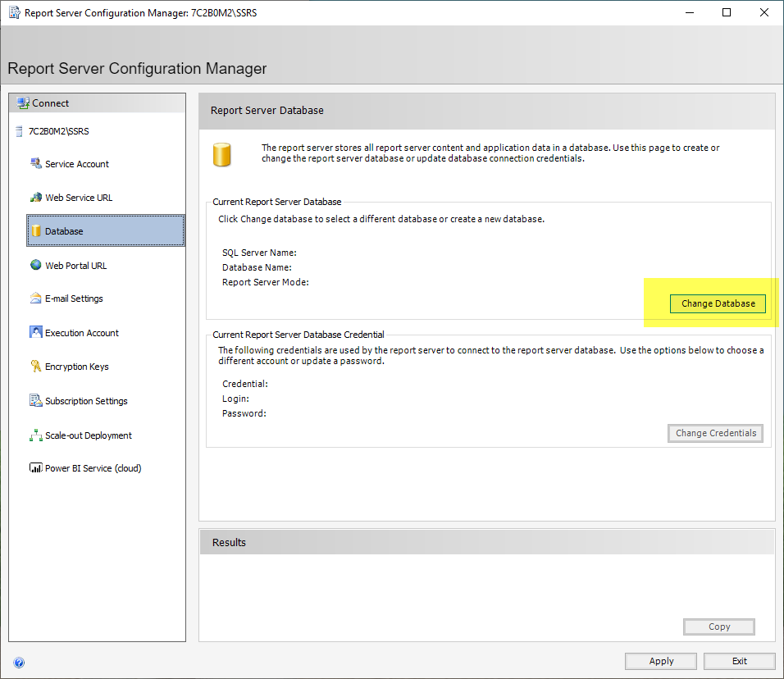Screen dimensions: 784x679
Task: Select the 7C2B0M2\SSRS server node
Action: click(58, 131)
